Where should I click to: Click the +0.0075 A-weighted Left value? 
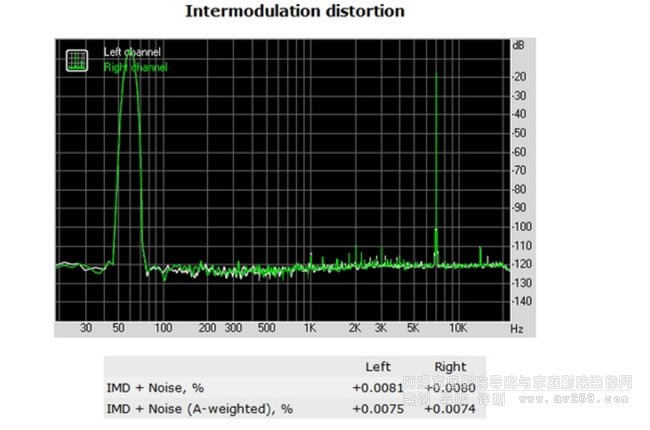coord(377,407)
